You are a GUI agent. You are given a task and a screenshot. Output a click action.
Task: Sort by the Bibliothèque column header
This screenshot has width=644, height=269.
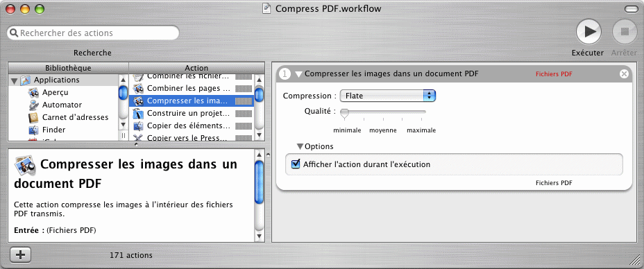pyautogui.click(x=68, y=68)
